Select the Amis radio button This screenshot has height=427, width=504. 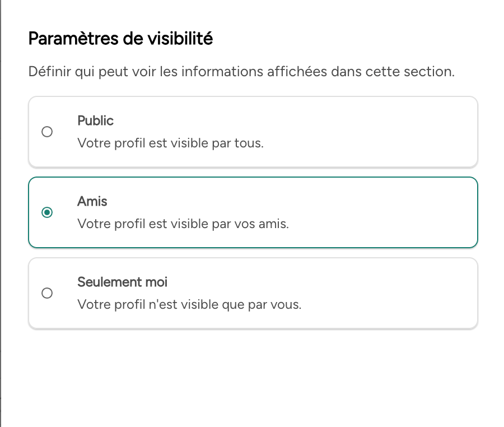click(x=48, y=212)
